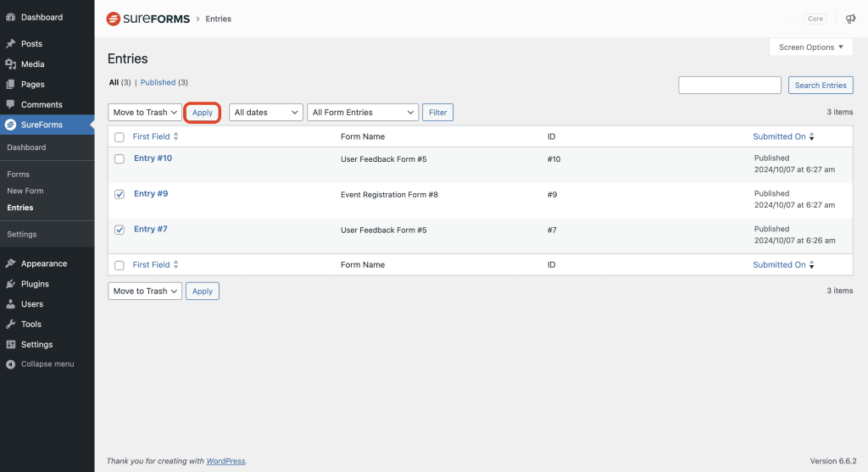Click the SureForms logo in header
This screenshot has height=472, width=868.
[x=147, y=19]
